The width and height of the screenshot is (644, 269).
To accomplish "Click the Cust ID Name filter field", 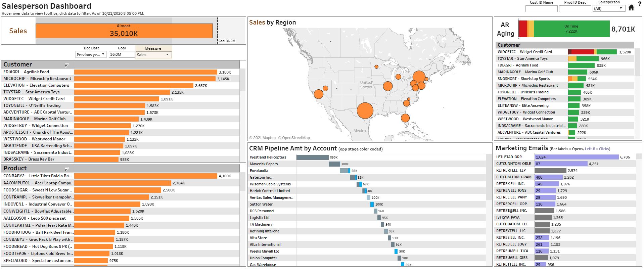I will click(541, 8).
